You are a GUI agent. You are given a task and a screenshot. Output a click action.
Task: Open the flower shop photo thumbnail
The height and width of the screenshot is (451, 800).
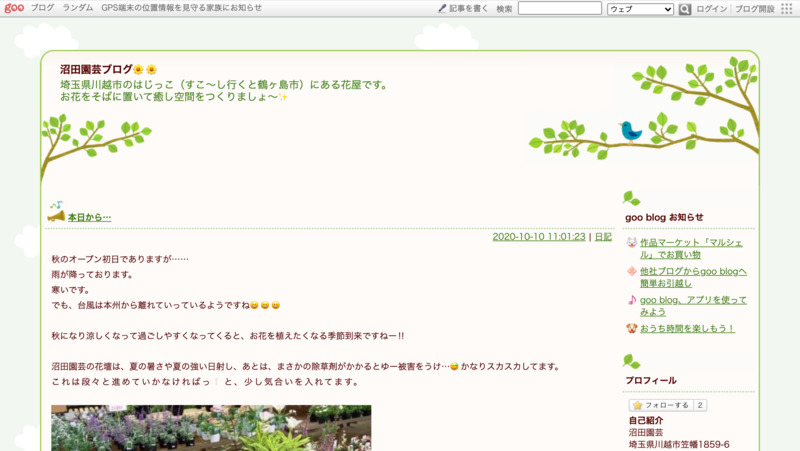pos(211,428)
